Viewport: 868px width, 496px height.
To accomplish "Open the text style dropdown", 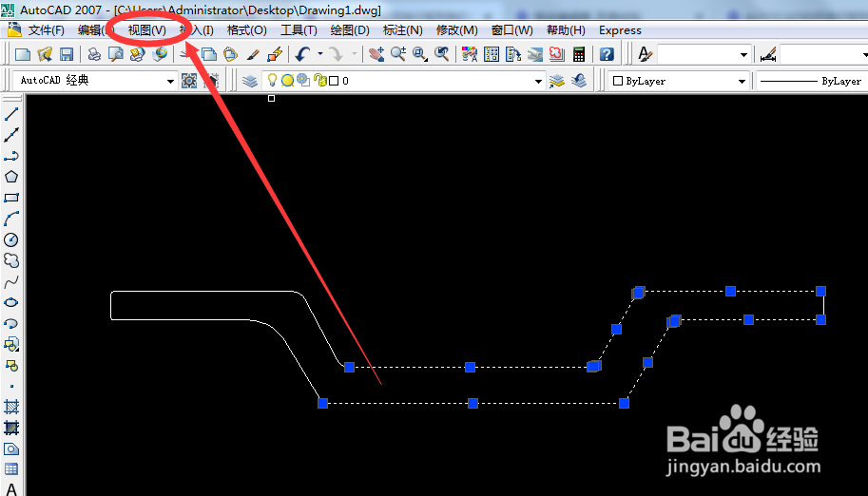I will (x=743, y=54).
